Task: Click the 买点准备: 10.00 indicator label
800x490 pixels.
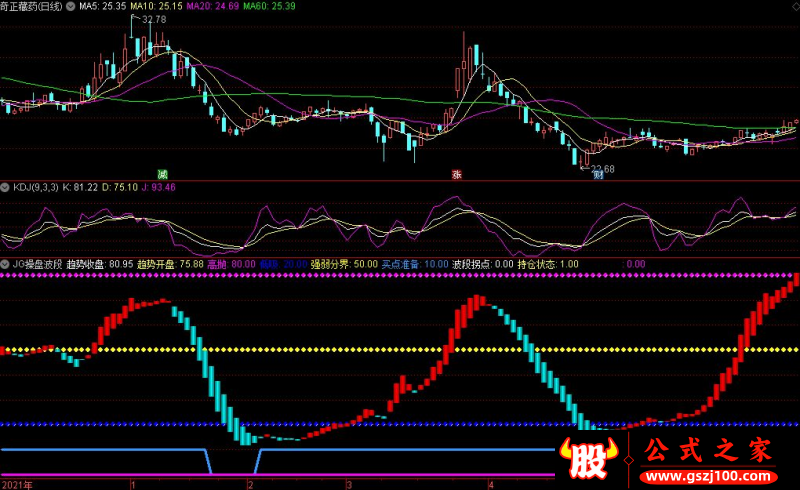Action: pyautogui.click(x=415, y=264)
